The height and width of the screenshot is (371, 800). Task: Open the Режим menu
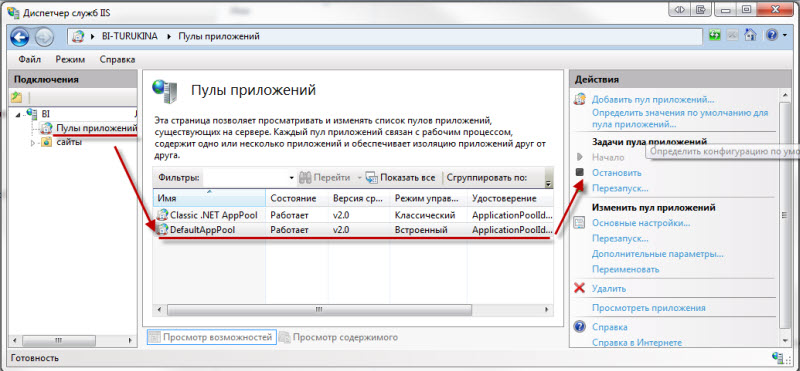click(70, 60)
